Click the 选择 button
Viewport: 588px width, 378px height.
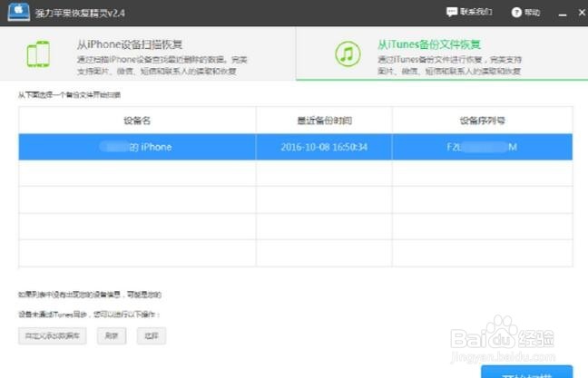tap(152, 335)
